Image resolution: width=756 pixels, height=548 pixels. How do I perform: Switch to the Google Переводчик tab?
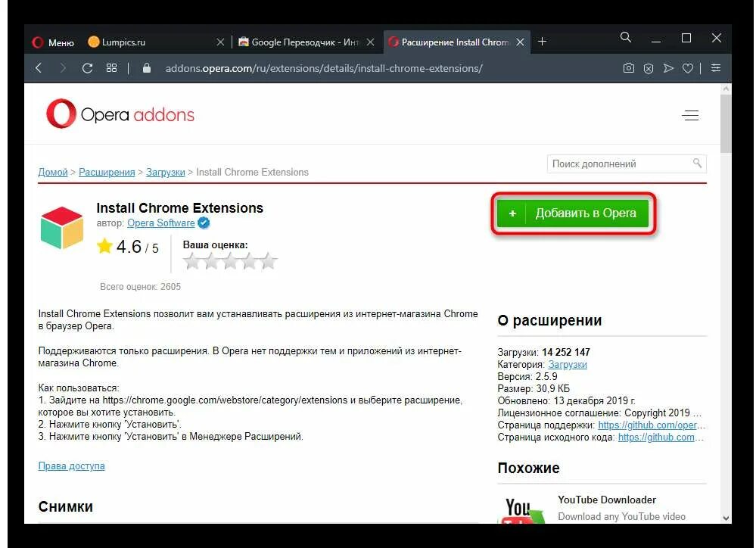click(x=306, y=42)
